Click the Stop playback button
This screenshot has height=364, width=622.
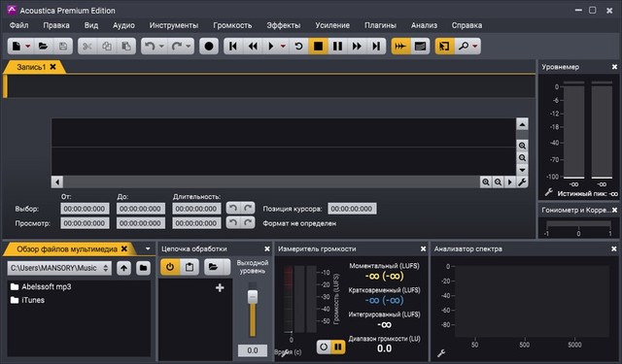click(x=318, y=47)
